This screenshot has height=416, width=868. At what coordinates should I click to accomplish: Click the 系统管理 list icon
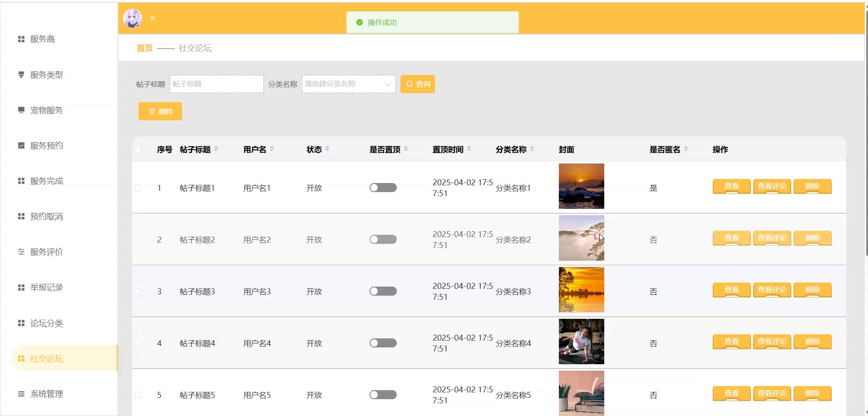coord(21,394)
